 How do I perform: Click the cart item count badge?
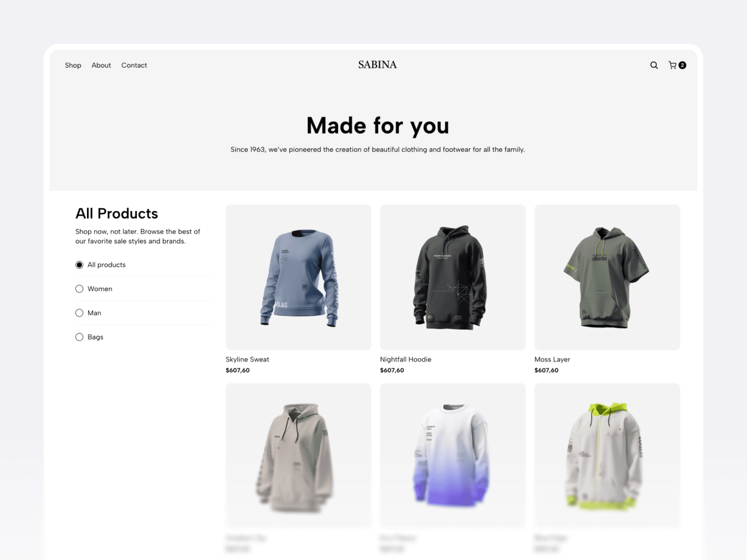tap(682, 65)
